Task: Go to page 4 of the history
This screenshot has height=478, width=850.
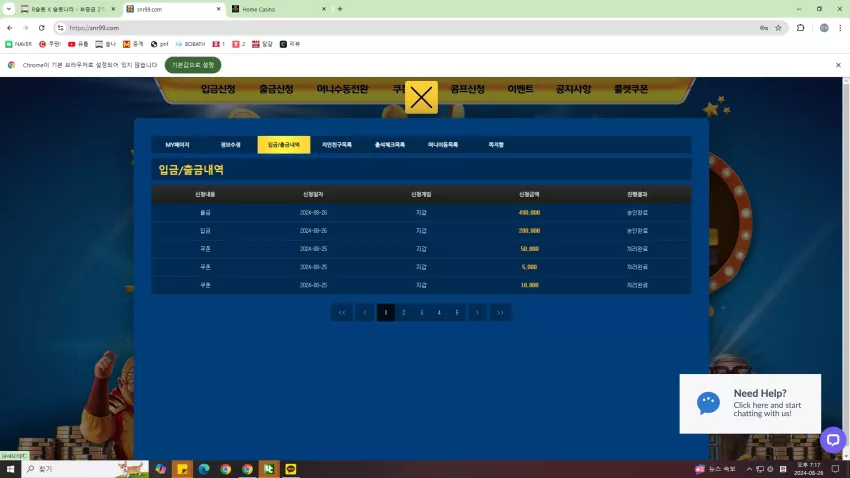Action: [x=439, y=313]
